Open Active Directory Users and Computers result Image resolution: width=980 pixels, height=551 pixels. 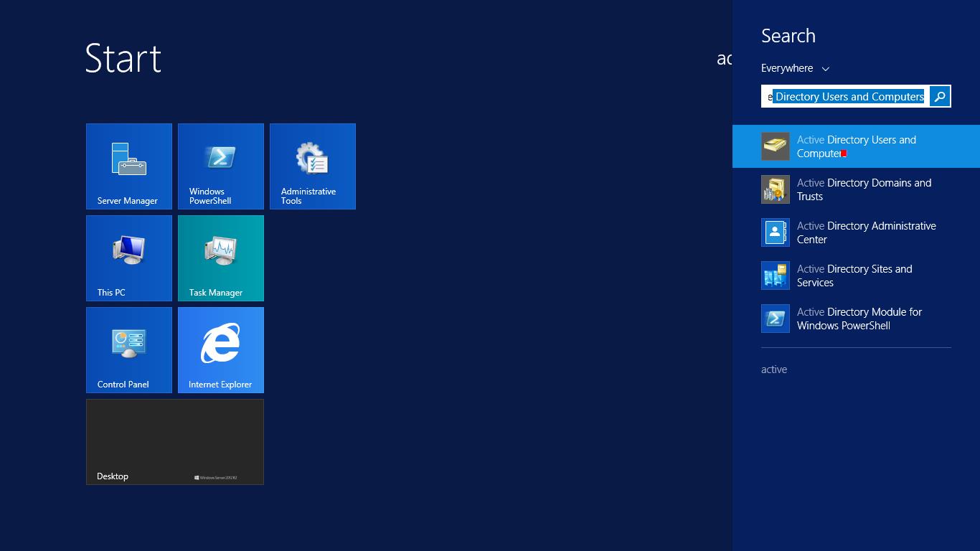[856, 146]
